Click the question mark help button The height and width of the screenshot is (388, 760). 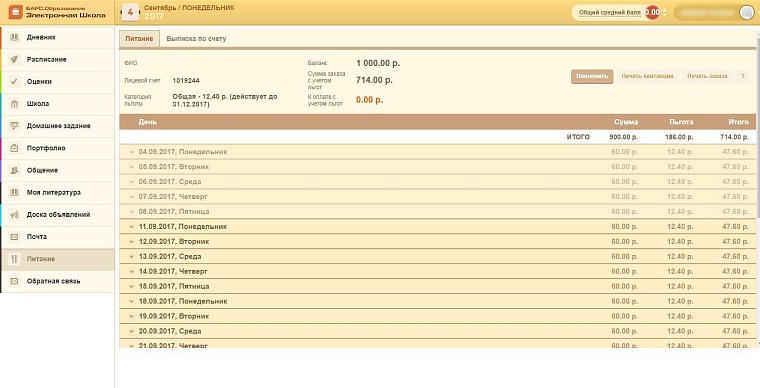click(x=743, y=76)
